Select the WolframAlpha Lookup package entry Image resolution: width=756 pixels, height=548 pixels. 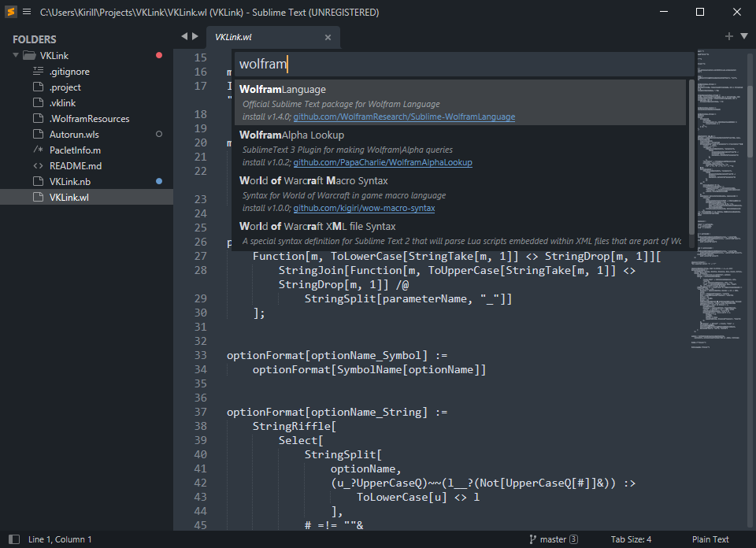460,148
